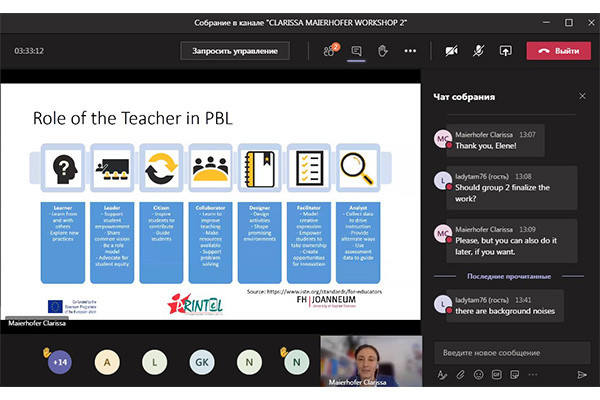600x400 pixels.
Task: Raise your hand in the meeting
Action: tap(382, 50)
